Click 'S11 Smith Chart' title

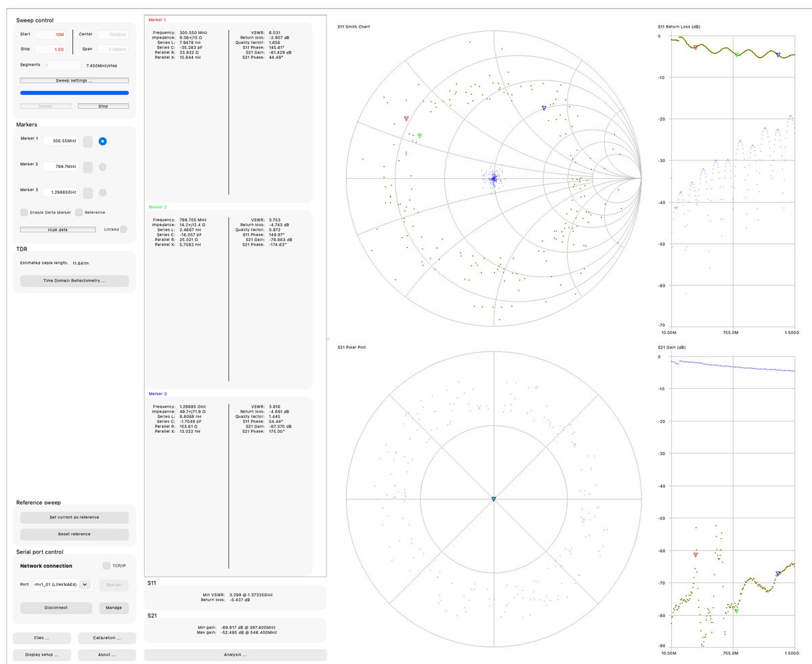point(354,26)
